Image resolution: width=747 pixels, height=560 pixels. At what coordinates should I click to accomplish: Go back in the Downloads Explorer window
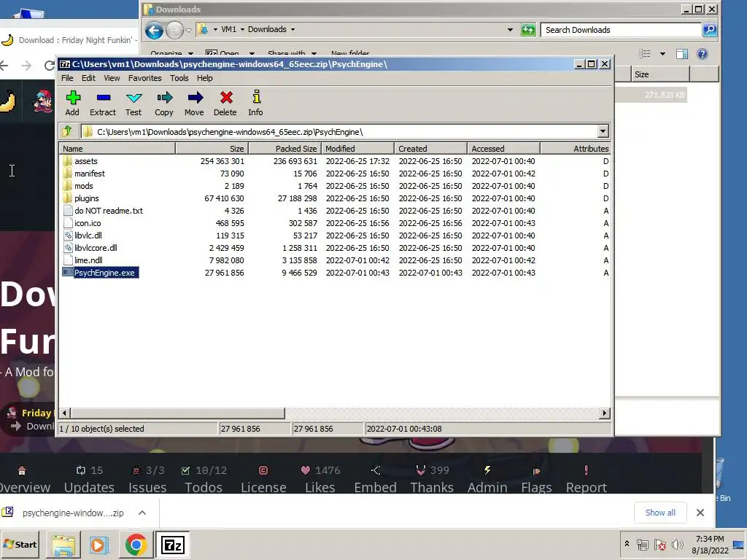point(154,31)
